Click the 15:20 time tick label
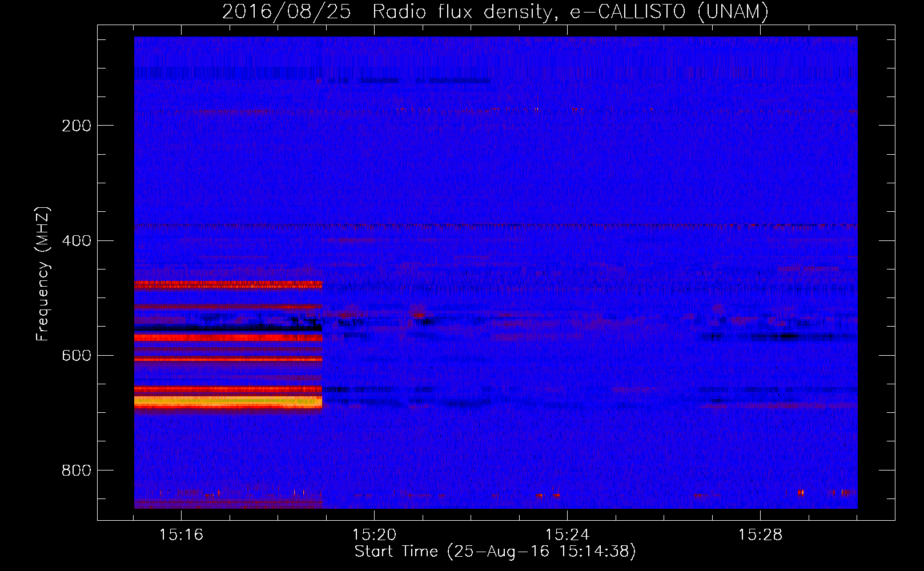 point(374,534)
